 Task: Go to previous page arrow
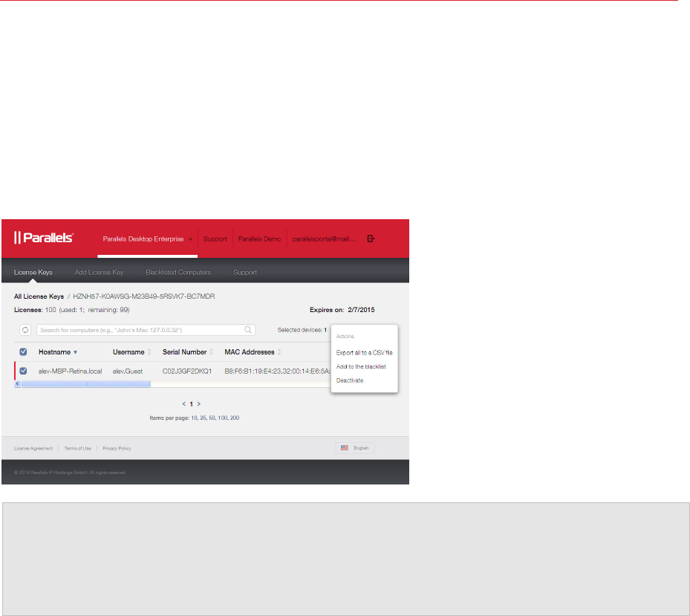[184, 403]
